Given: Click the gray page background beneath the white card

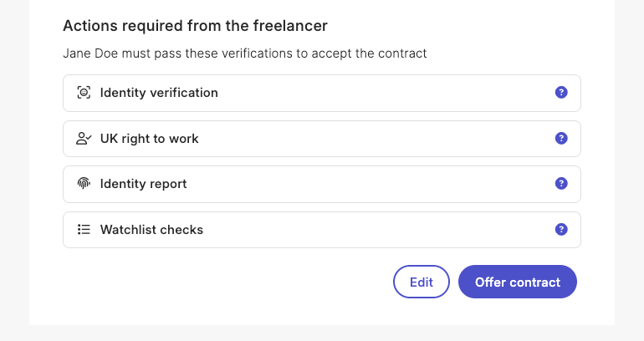Looking at the screenshot, I should [x=322, y=333].
